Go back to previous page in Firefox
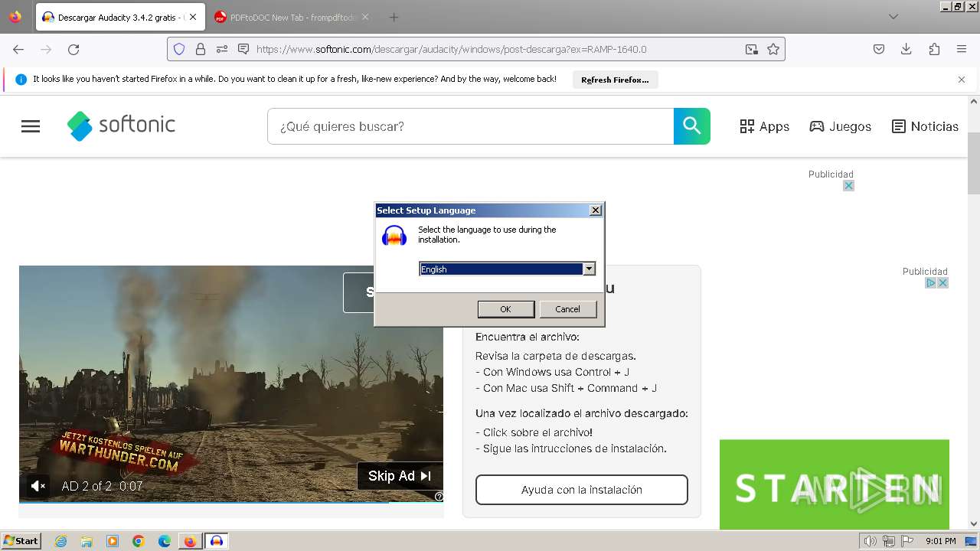The image size is (980, 551). tap(18, 49)
